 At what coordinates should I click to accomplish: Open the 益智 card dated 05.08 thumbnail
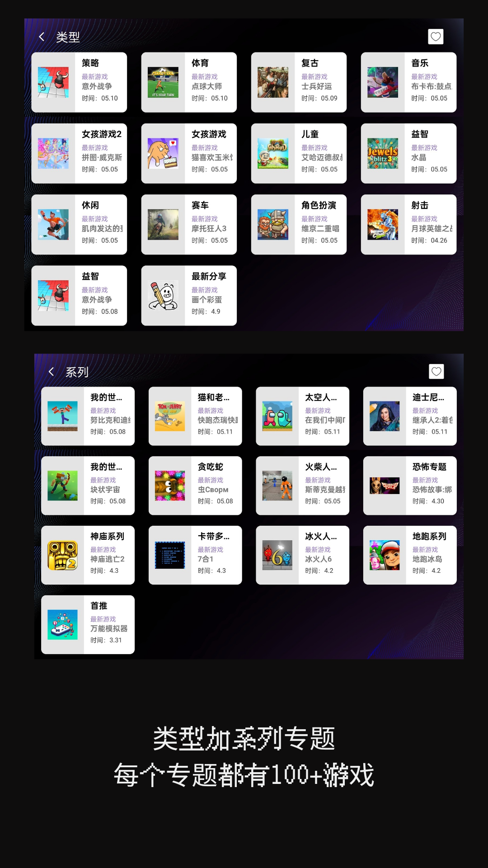(x=53, y=296)
